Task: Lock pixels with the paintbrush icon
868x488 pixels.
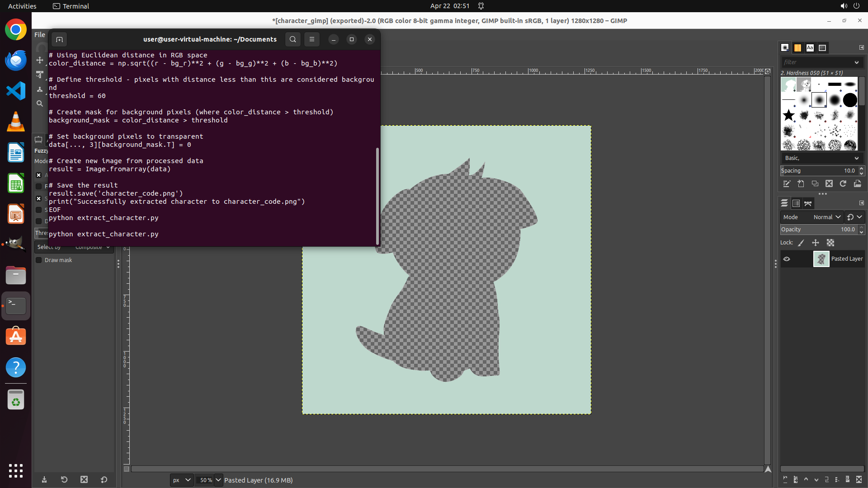Action: [801, 243]
